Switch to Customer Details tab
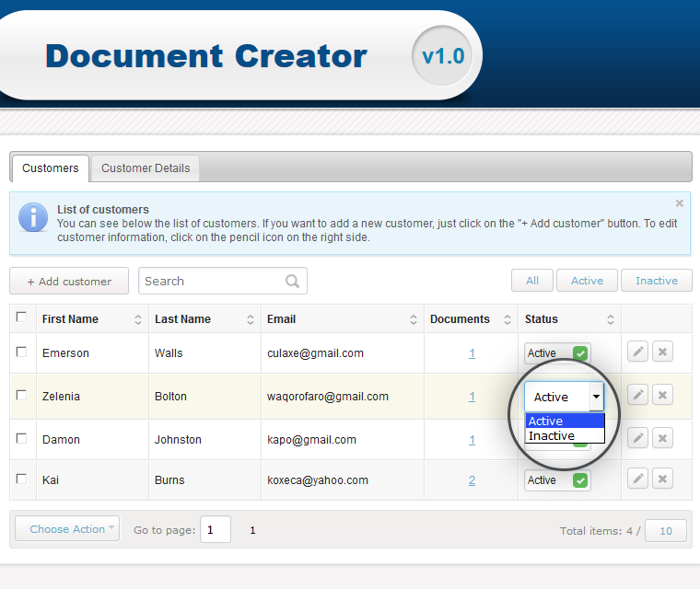Viewport: 700px width, 589px height. tap(146, 168)
